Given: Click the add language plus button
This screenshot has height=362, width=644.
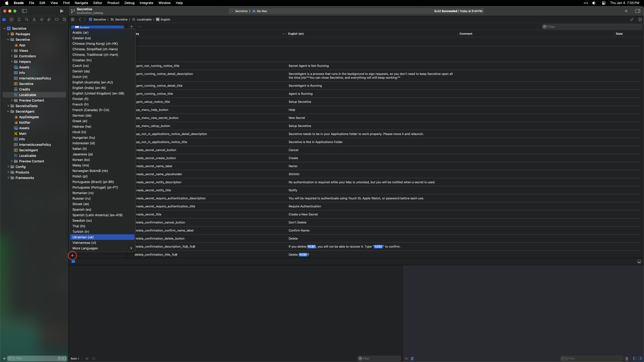Looking at the screenshot, I should pos(72,255).
